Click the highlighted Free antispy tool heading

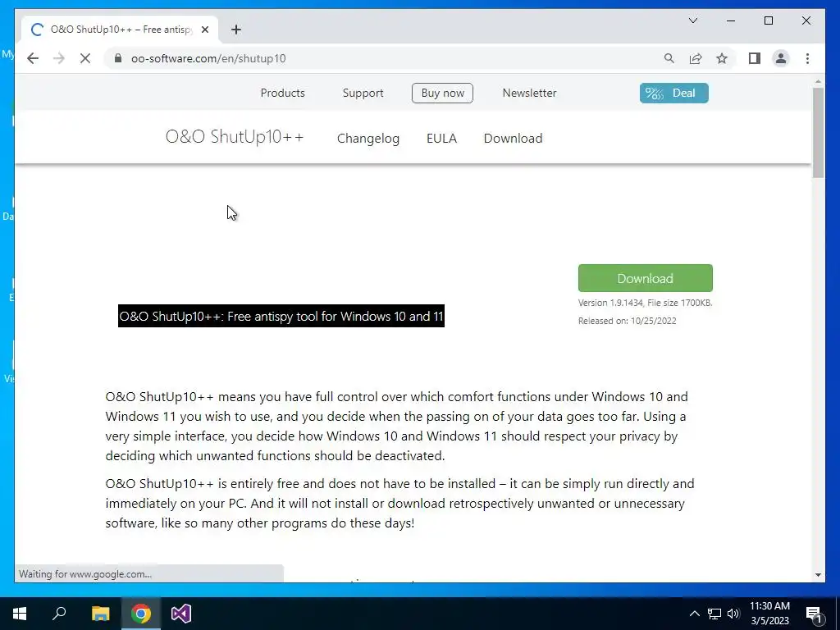click(281, 316)
